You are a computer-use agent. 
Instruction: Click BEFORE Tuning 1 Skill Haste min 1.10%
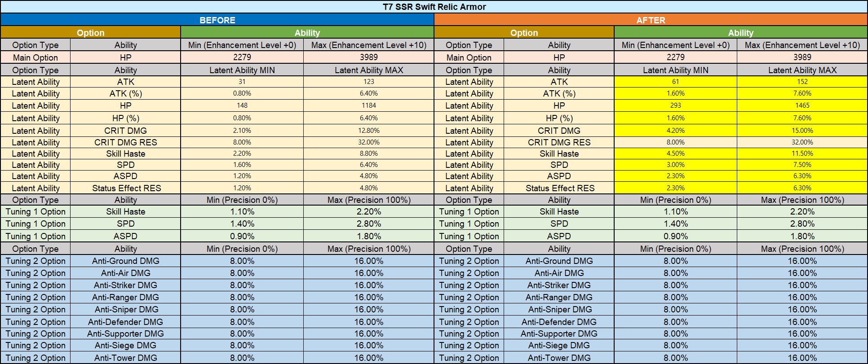(242, 211)
